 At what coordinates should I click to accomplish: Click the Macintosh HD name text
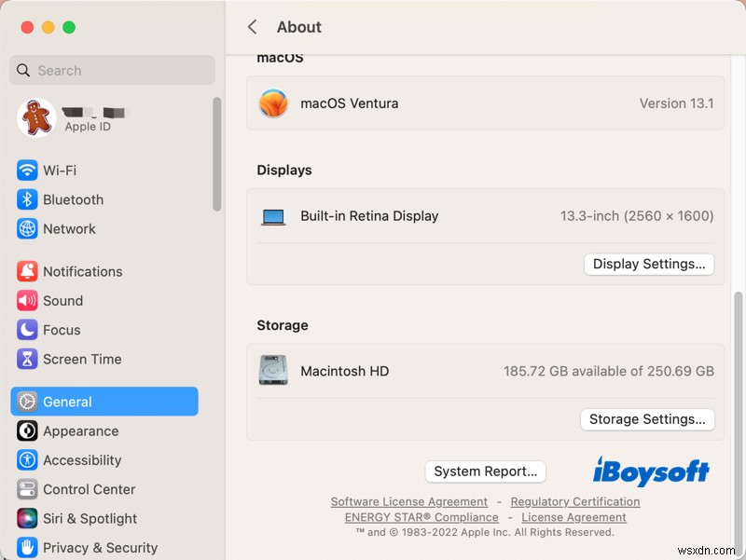click(x=344, y=371)
